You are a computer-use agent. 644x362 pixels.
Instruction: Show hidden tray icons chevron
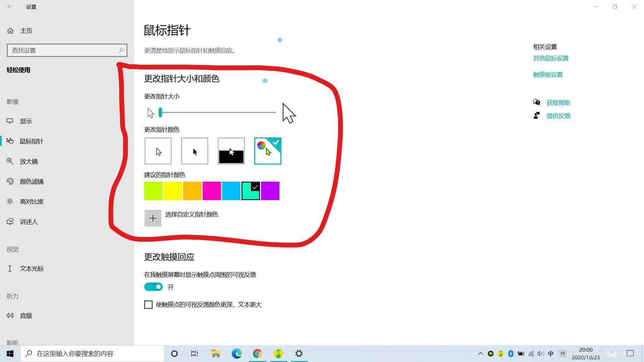(480, 354)
